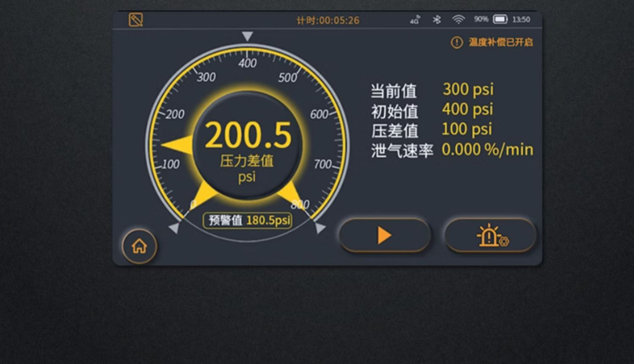Tap the home icon button

(x=139, y=246)
